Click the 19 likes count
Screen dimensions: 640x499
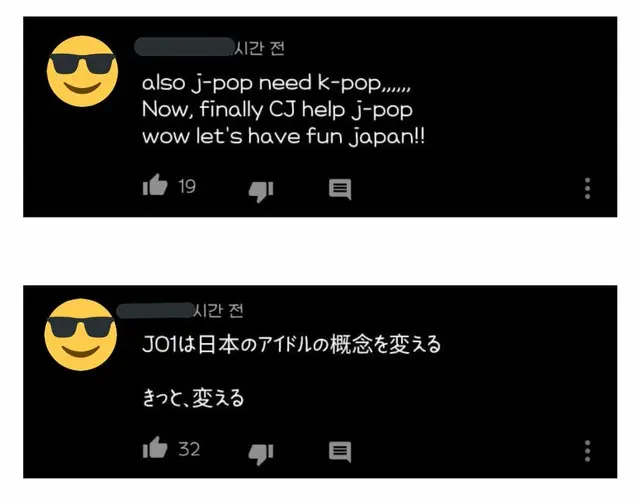(x=187, y=186)
